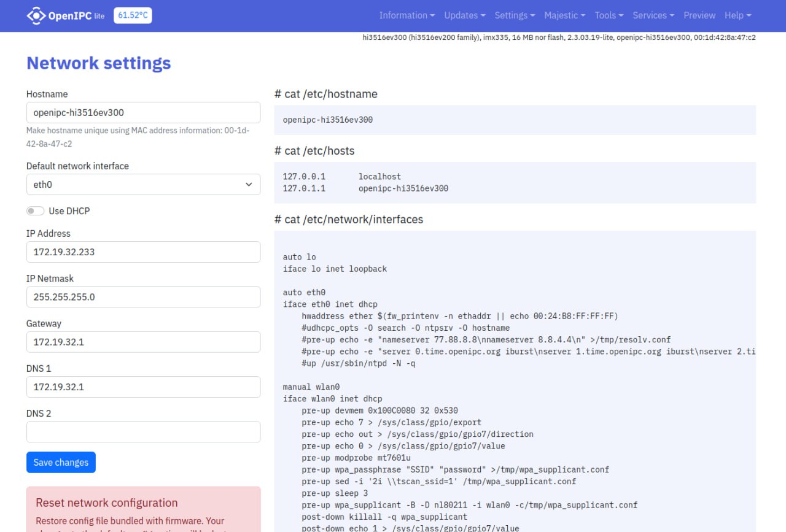Open the Default network interface dropdown
Screen dimensions: 786x532
tap(143, 185)
